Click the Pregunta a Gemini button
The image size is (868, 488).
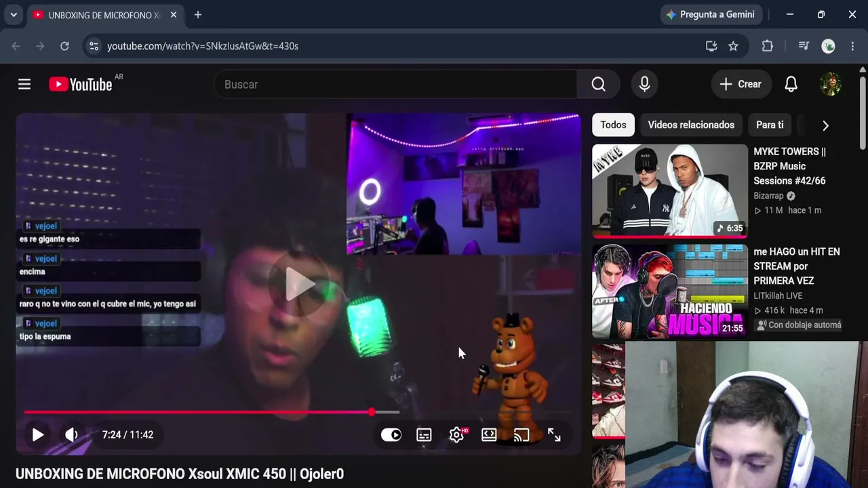[711, 14]
